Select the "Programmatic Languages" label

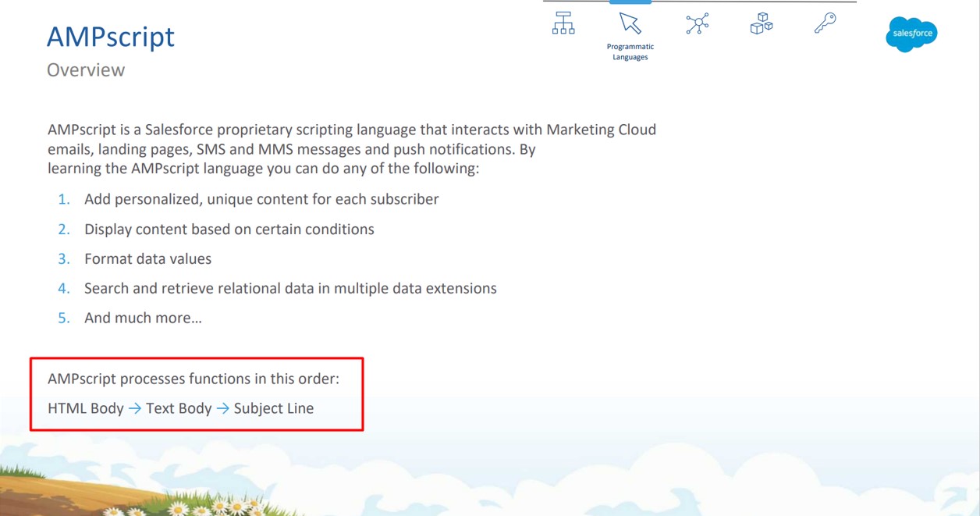coord(630,52)
